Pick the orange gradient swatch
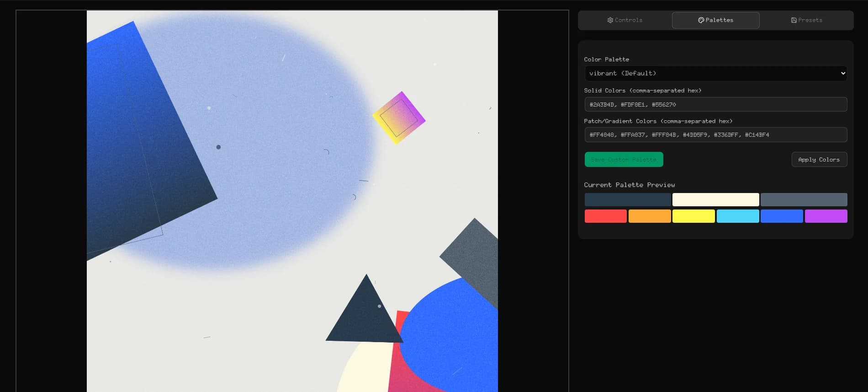 [x=650, y=216]
